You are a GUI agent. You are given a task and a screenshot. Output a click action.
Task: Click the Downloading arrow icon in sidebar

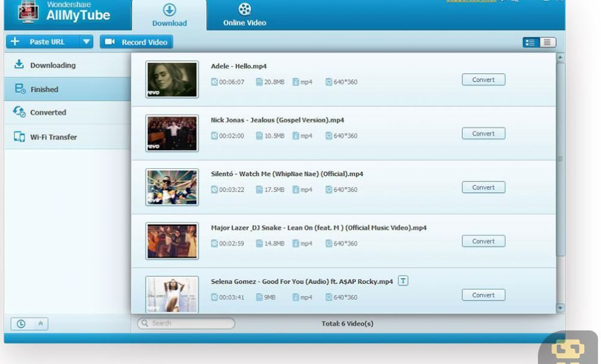(x=19, y=64)
